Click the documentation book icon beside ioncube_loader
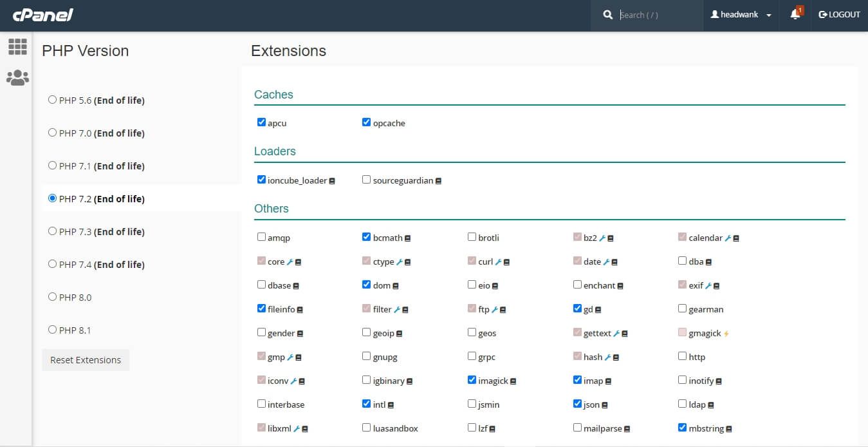 pyautogui.click(x=332, y=181)
